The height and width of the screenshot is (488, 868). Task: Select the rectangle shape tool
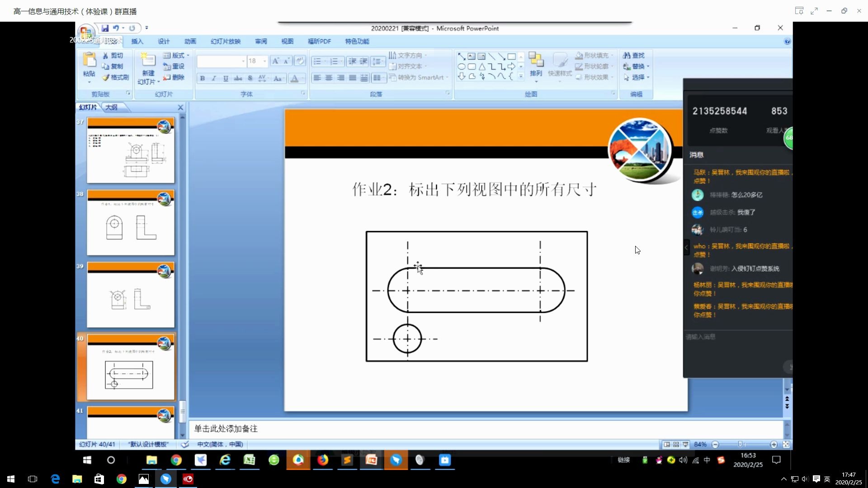coord(511,56)
